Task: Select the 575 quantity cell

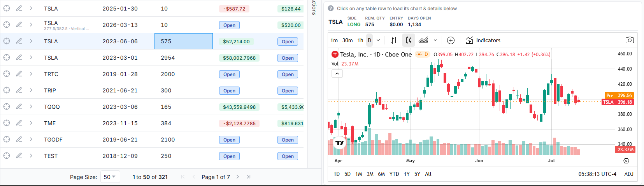Action: 184,41
